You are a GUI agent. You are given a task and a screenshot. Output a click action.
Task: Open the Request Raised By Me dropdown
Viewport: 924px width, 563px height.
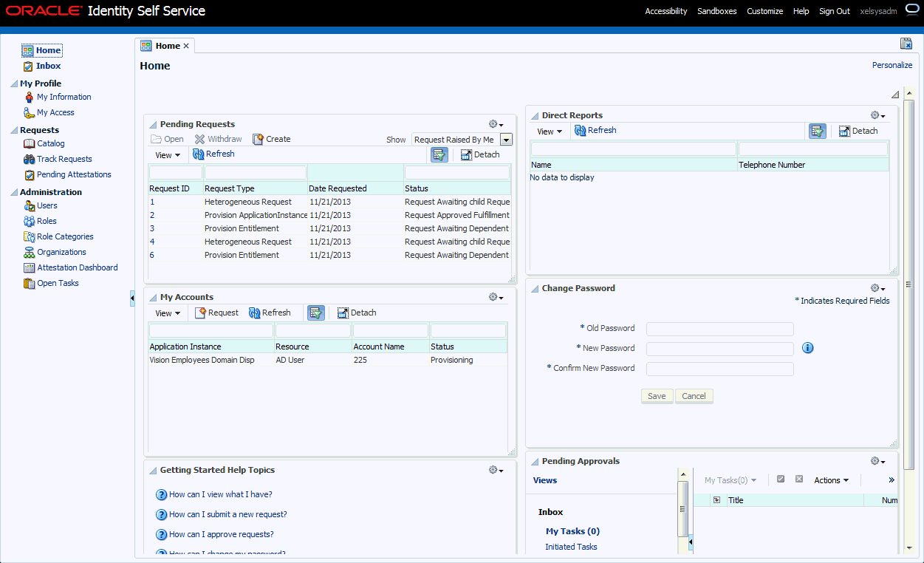pos(506,140)
